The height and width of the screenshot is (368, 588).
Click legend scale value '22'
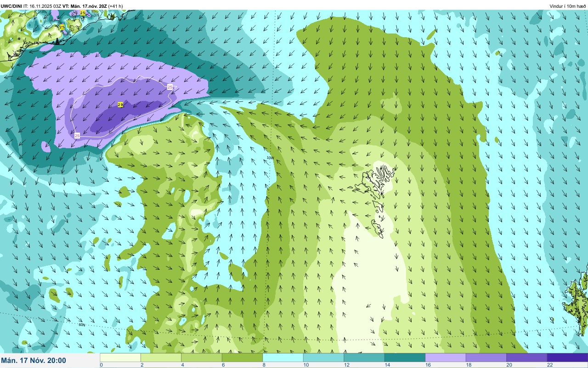[x=550, y=365]
